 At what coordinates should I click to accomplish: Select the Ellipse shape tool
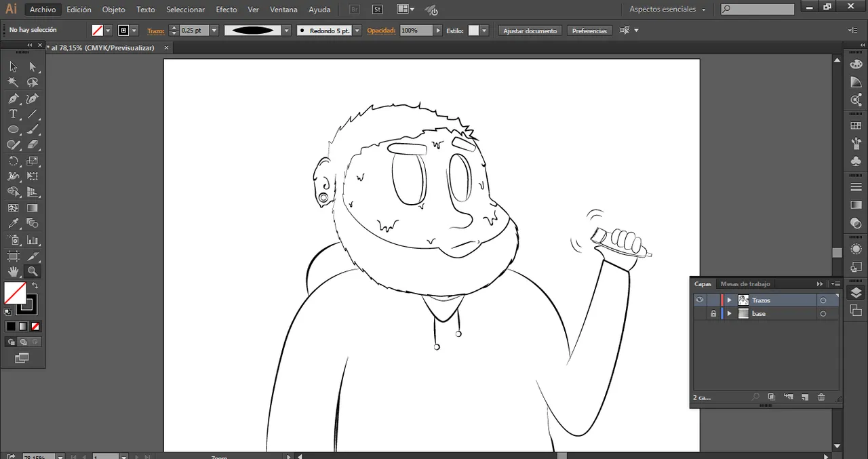tap(13, 129)
